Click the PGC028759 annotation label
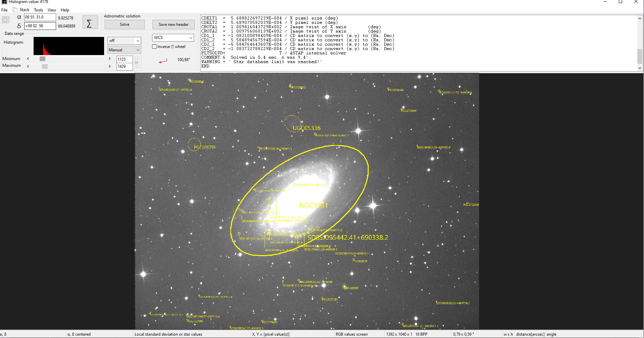Viewport: 644px width, 338px height. (205, 147)
